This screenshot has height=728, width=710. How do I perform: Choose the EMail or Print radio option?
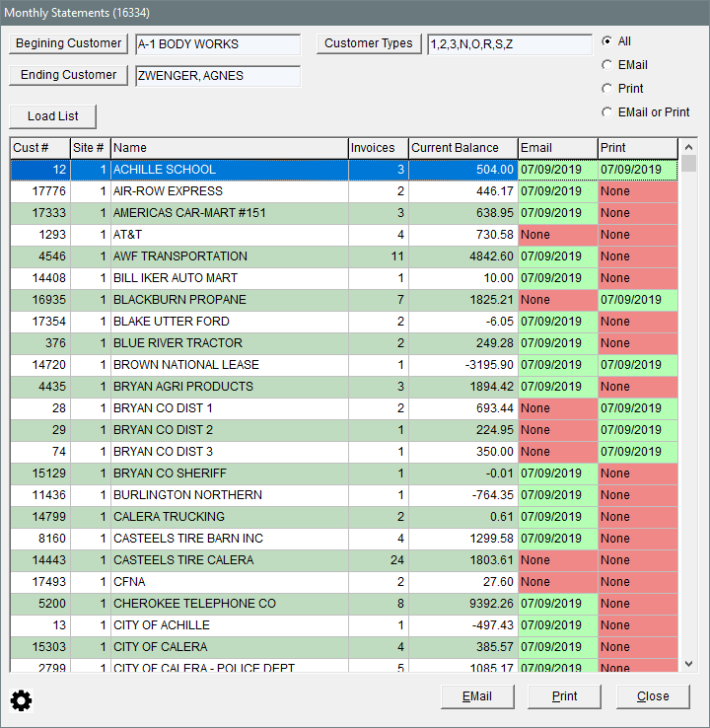pyautogui.click(x=646, y=112)
